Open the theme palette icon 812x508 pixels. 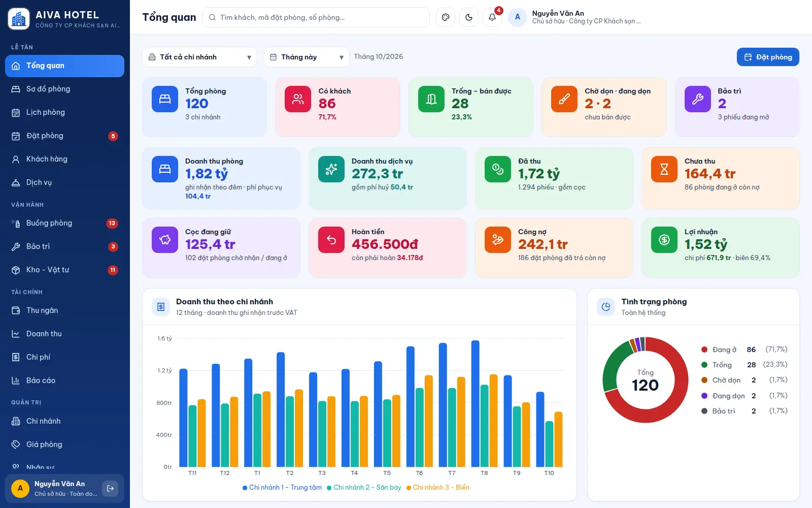pos(446,17)
